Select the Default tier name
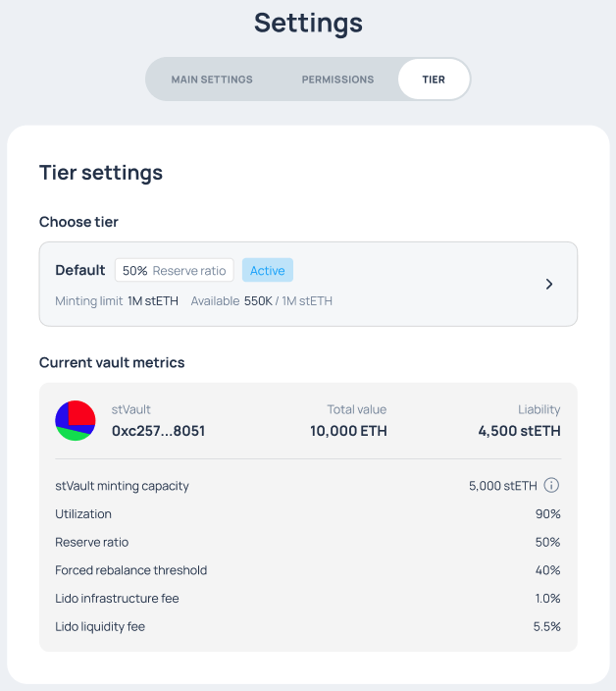Image resolution: width=616 pixels, height=691 pixels. tap(80, 270)
